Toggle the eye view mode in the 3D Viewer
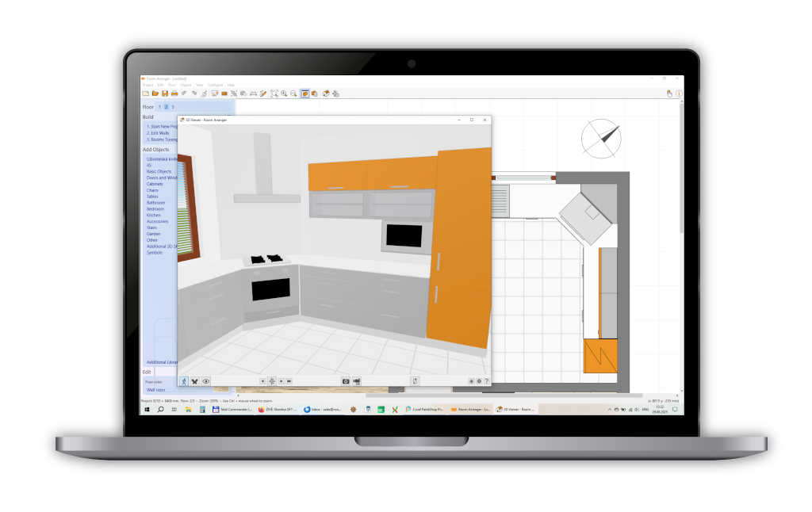 [205, 380]
